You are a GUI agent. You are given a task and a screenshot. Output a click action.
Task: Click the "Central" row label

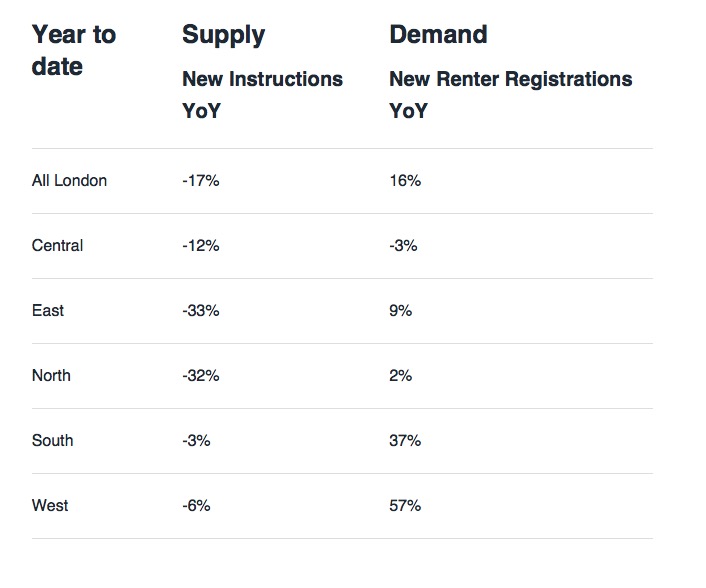pyautogui.click(x=58, y=246)
